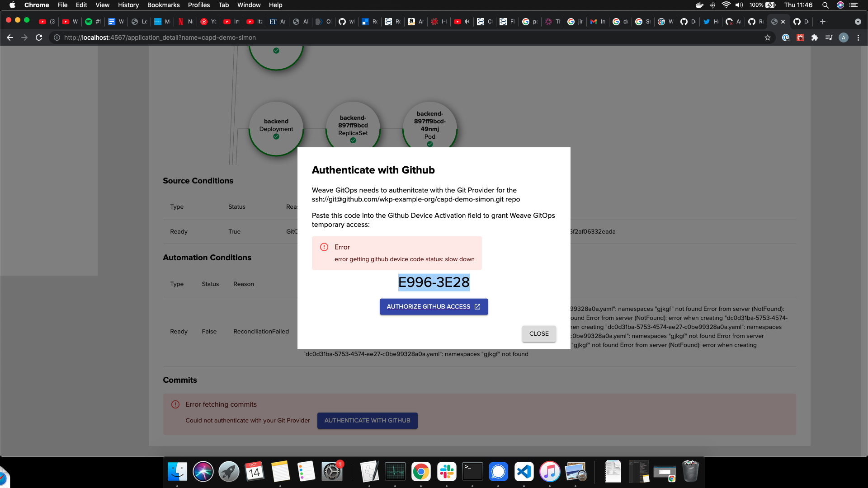
Task: Open the Chrome application menu
Action: click(37, 5)
